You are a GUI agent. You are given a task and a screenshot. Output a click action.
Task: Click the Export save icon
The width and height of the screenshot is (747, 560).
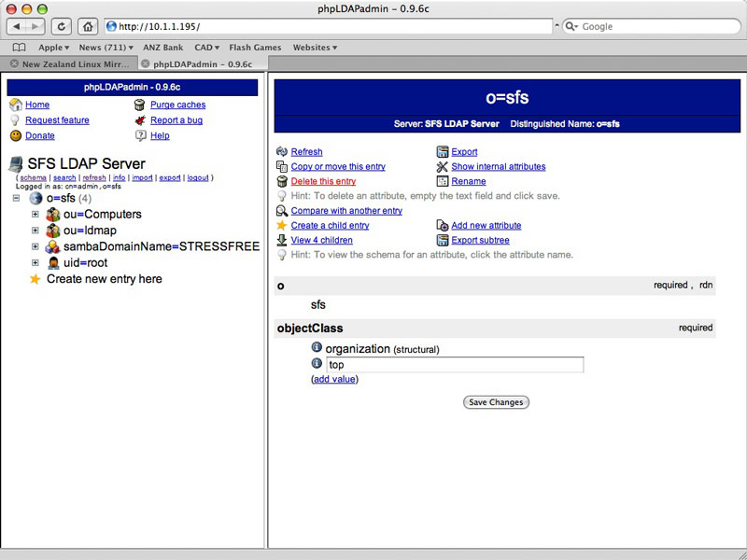[444, 151]
